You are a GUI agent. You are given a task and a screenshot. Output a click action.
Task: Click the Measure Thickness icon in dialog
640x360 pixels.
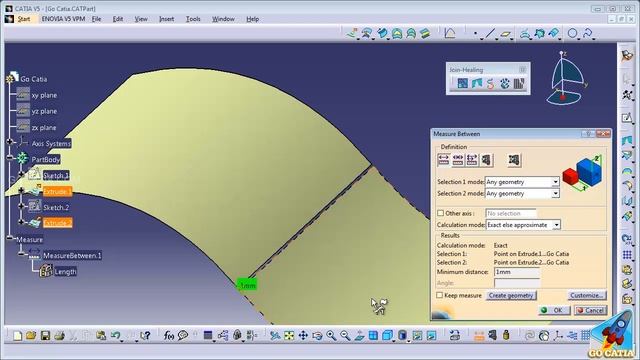[x=514, y=160]
